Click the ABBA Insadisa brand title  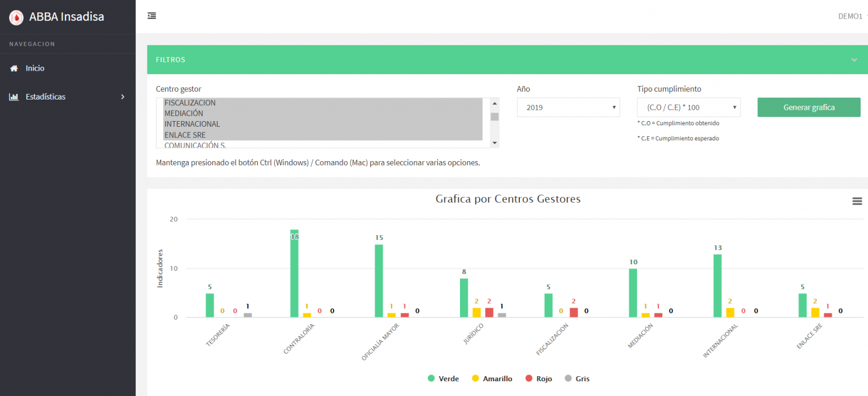tap(67, 17)
